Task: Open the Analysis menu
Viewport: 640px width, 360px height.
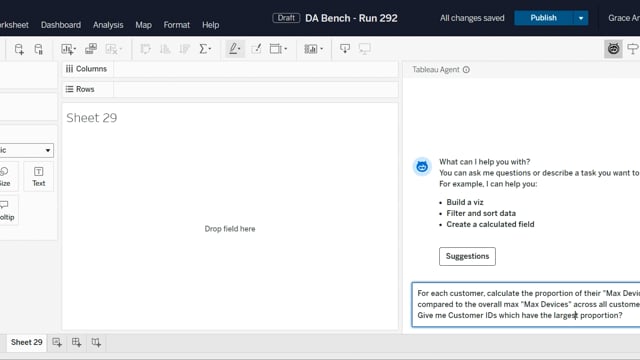Action: point(108,25)
